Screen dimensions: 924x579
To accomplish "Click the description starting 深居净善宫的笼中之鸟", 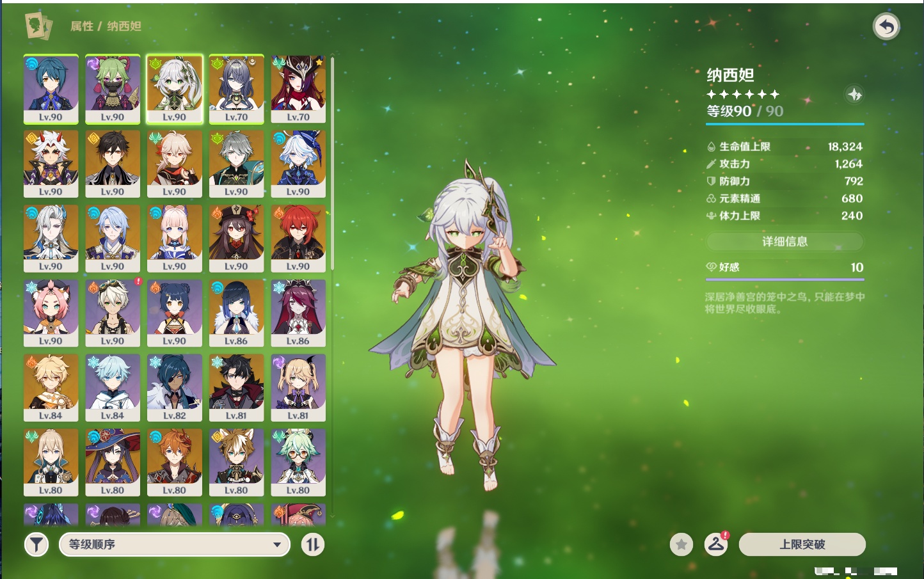I will 785,303.
